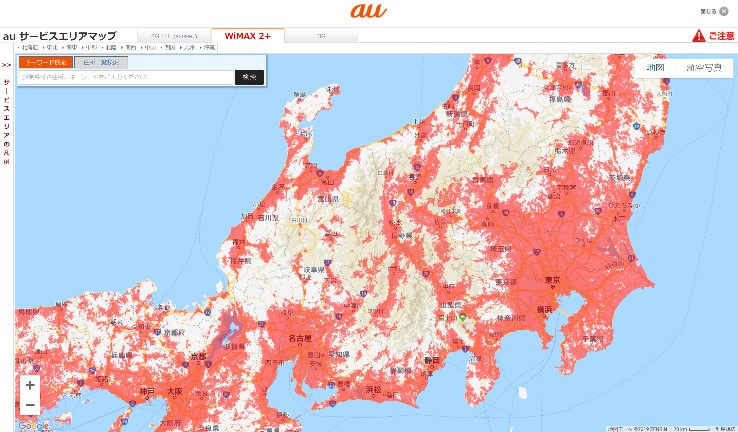738x432 pixels.
Task: Click the 大阪 city label
Action: (x=175, y=391)
